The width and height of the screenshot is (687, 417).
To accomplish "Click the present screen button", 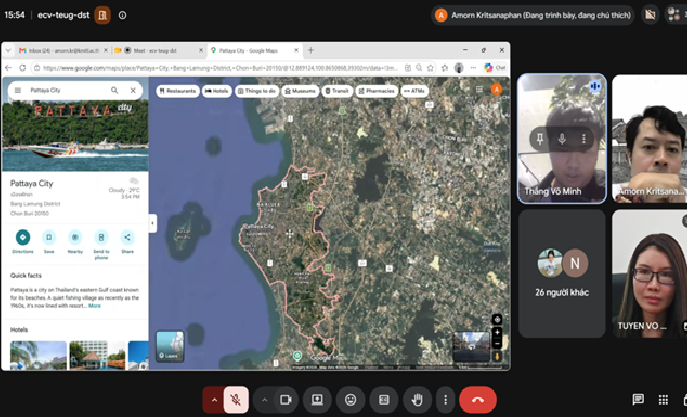I will (x=317, y=399).
